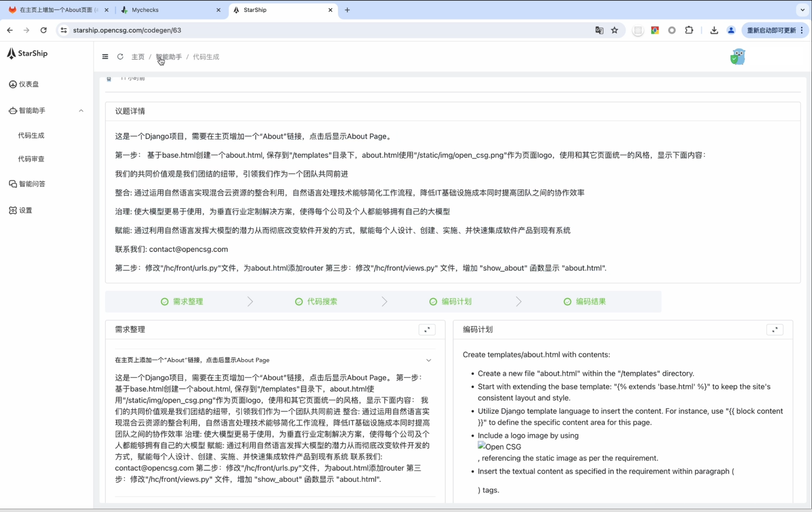Bookmark this page with the star icon

(615, 30)
